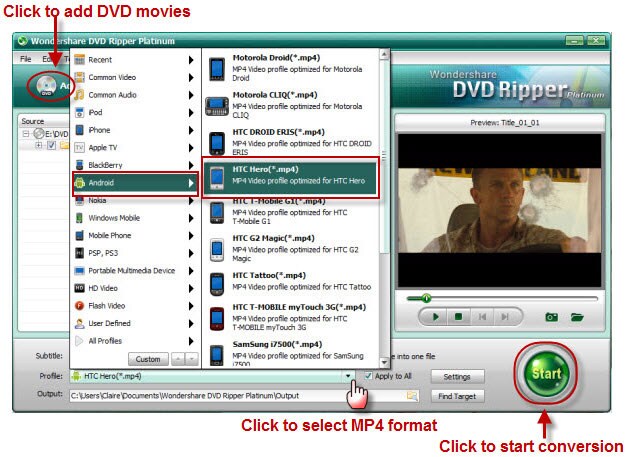
Task: Expand the Common Video submenu arrow
Action: [191, 77]
